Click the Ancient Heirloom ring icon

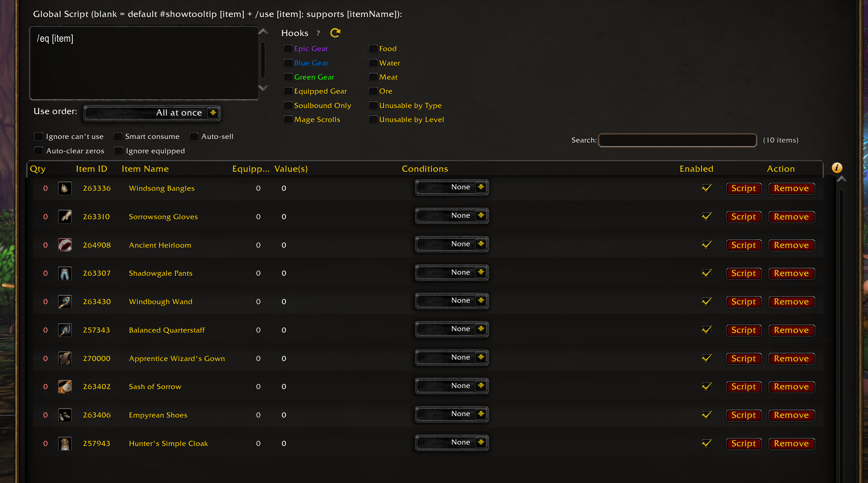(x=65, y=245)
